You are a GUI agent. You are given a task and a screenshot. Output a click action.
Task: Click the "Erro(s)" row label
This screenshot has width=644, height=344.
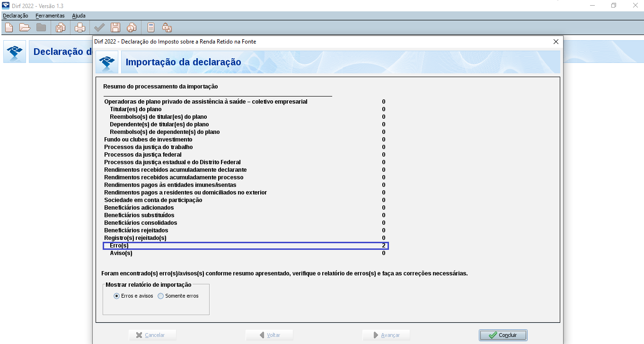119,246
